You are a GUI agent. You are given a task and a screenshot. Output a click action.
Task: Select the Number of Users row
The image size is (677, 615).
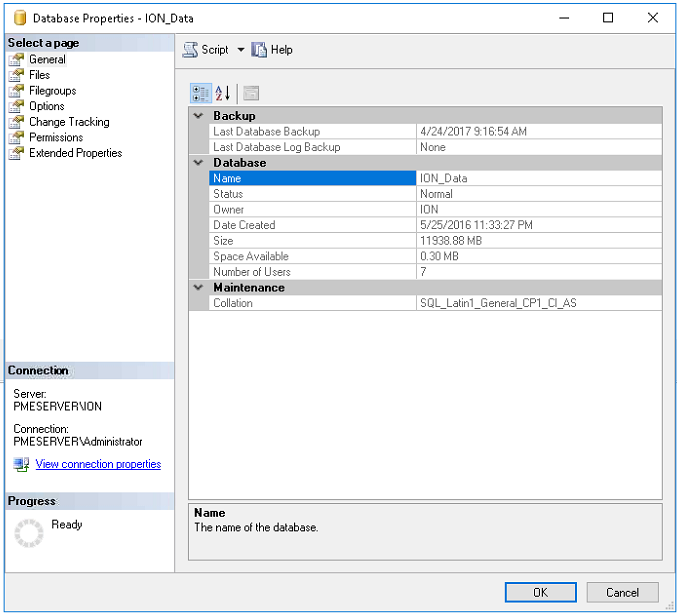tap(435, 271)
